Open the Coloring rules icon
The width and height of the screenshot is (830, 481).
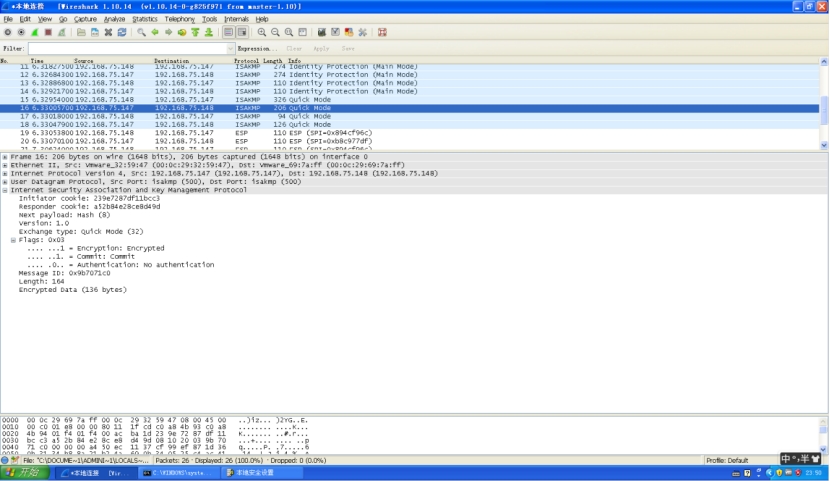(x=349, y=32)
